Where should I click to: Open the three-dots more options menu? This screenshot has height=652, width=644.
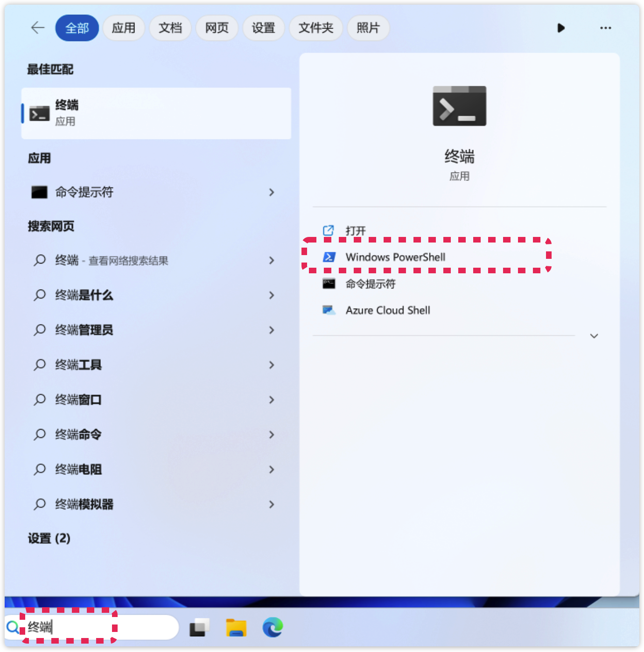pos(605,28)
